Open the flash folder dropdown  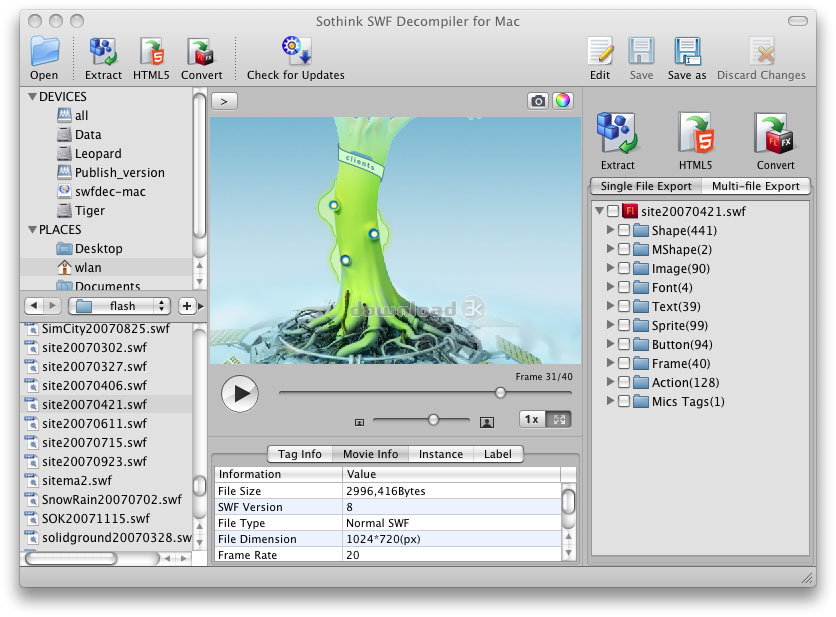(119, 306)
